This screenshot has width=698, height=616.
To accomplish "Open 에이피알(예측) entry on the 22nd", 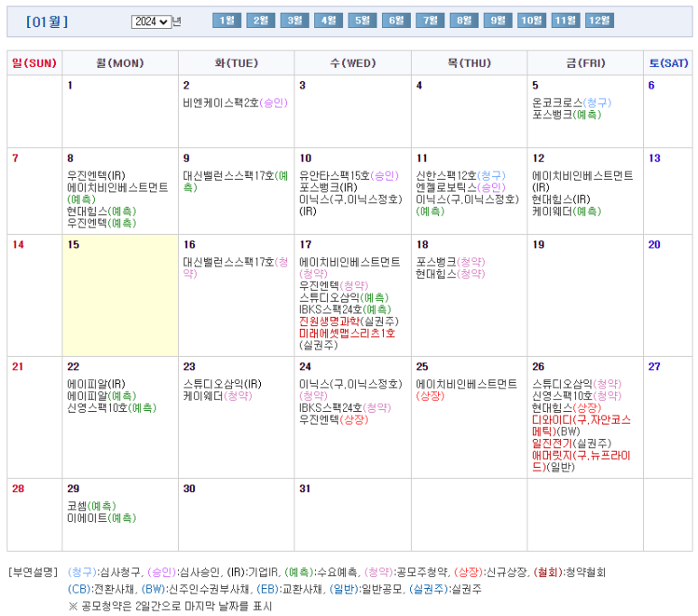I will pos(101,396).
